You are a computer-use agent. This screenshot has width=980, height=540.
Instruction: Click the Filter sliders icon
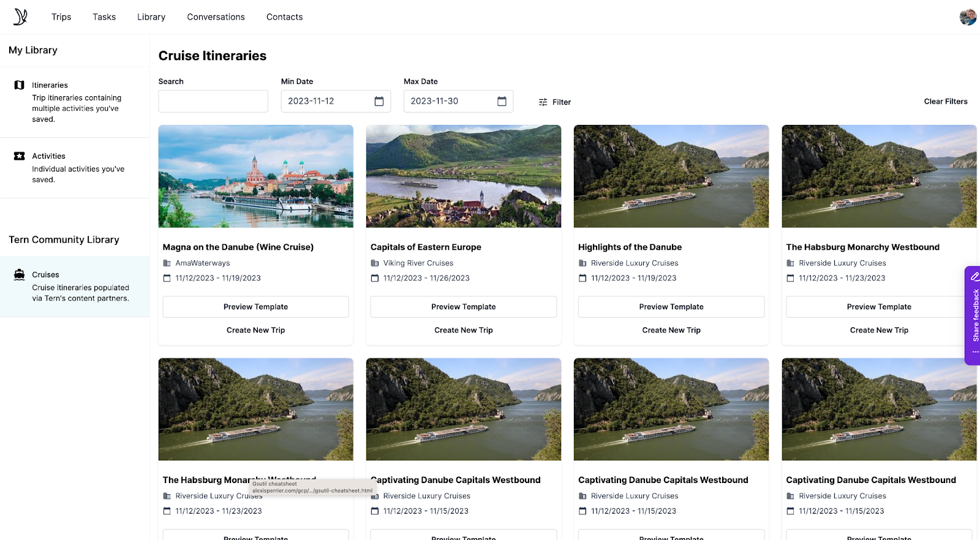point(543,102)
